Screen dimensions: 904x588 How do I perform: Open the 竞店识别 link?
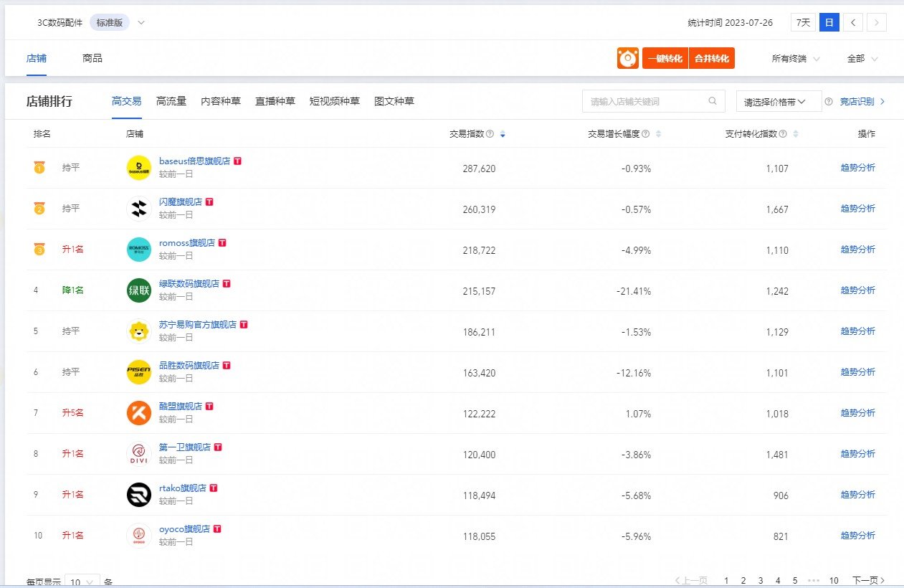862,102
